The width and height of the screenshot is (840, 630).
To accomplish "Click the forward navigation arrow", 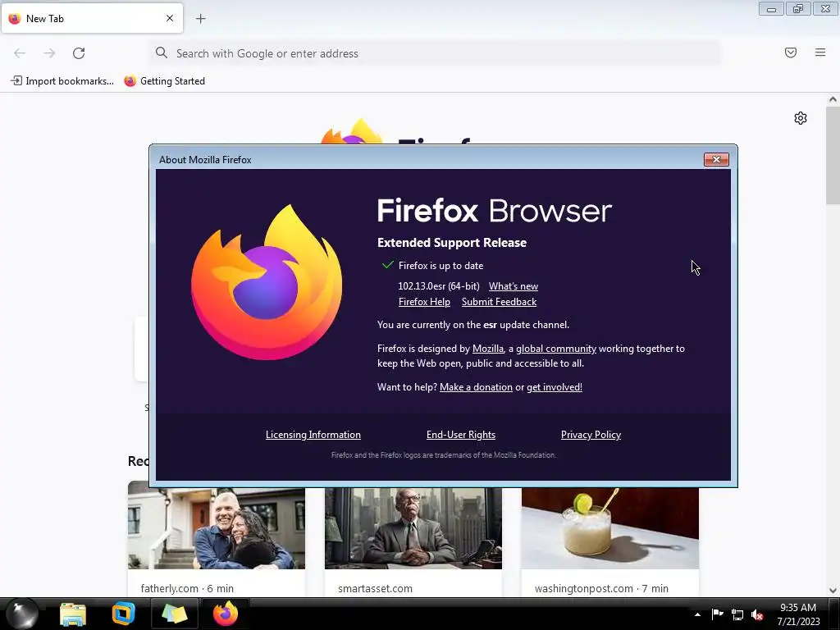I will pyautogui.click(x=49, y=53).
